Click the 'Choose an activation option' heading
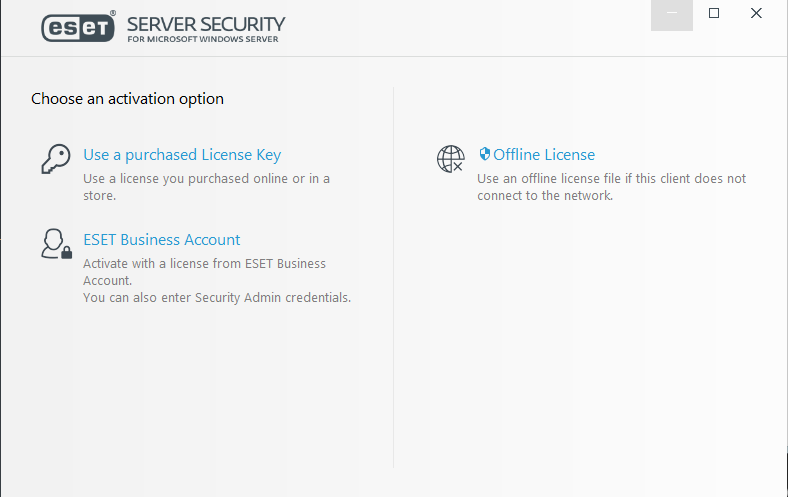Screen dimensions: 788x497 [128, 99]
